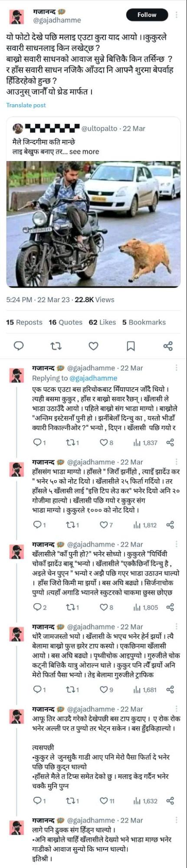Bookmark the main post
187x868 pixels.
(131, 346)
